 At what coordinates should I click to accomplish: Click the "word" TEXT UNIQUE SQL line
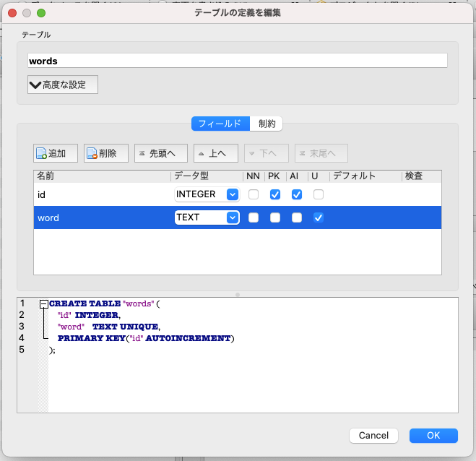(x=109, y=327)
